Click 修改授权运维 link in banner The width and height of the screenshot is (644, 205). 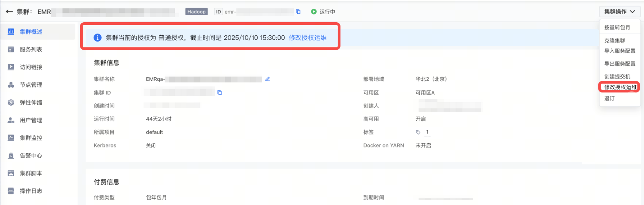(x=308, y=38)
